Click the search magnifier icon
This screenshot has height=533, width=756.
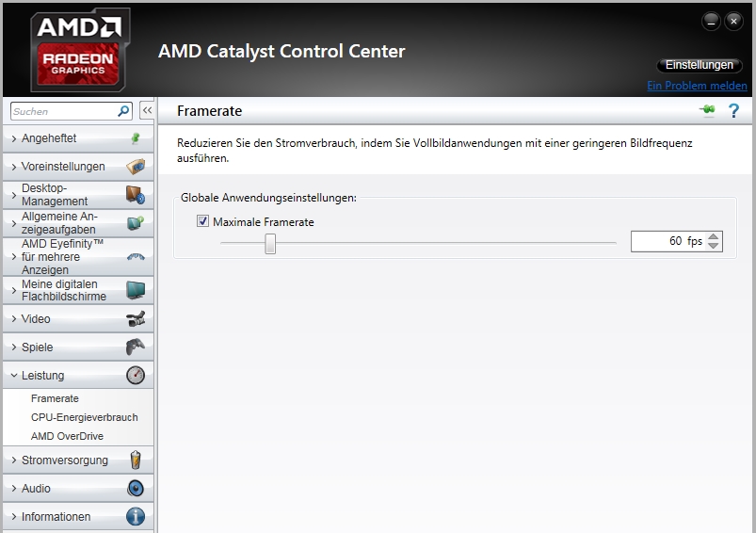[123, 111]
